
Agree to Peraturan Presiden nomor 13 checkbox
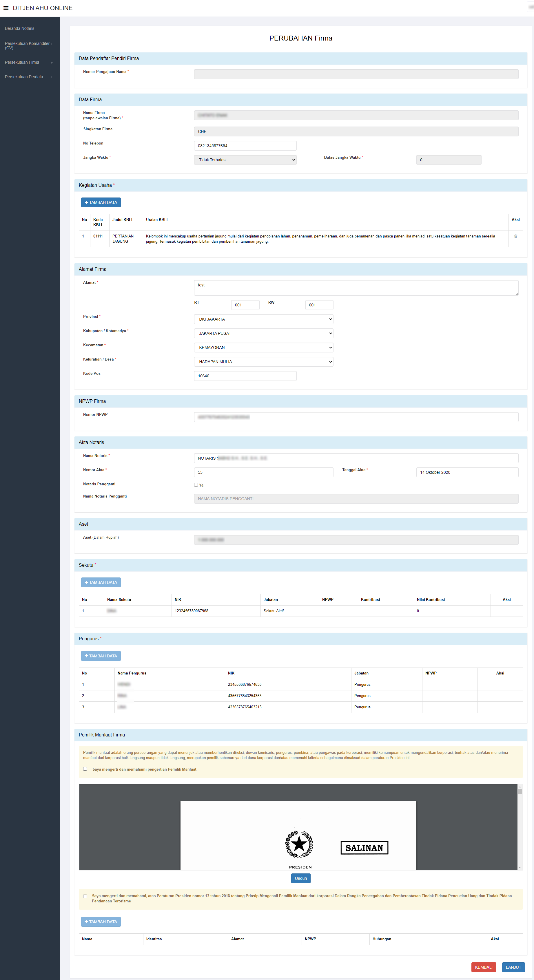click(x=85, y=896)
